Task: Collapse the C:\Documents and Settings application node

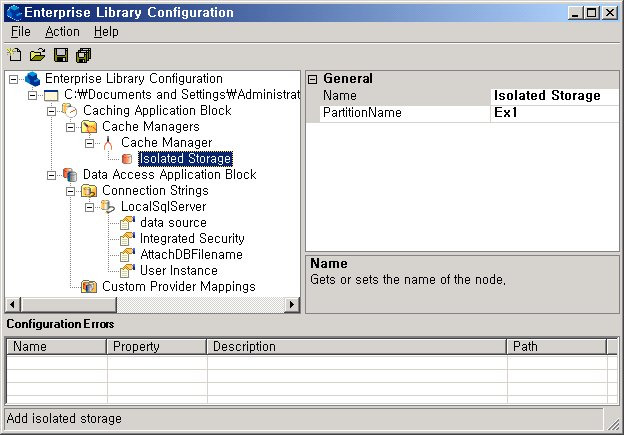Action: (32, 95)
